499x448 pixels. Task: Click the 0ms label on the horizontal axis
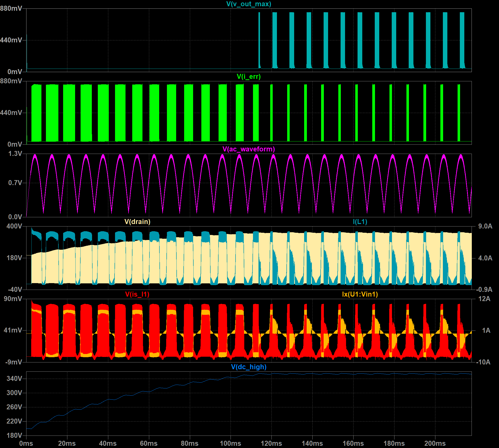(26, 444)
